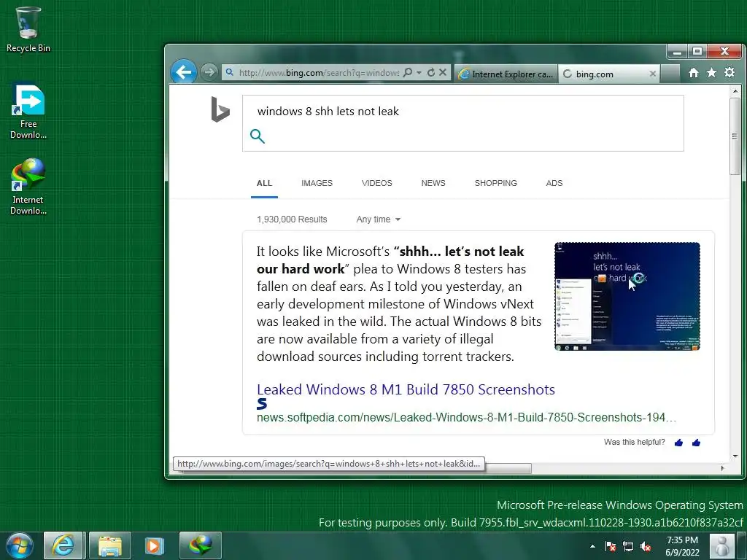Open Windows Explorer from the taskbar
The height and width of the screenshot is (560, 747).
pos(110,545)
